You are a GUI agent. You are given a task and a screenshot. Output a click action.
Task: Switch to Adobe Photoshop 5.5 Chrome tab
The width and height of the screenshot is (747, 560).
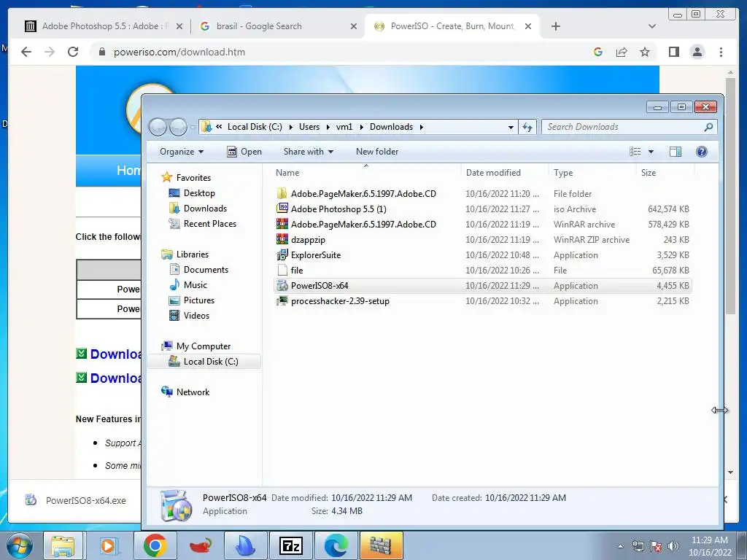[104, 26]
